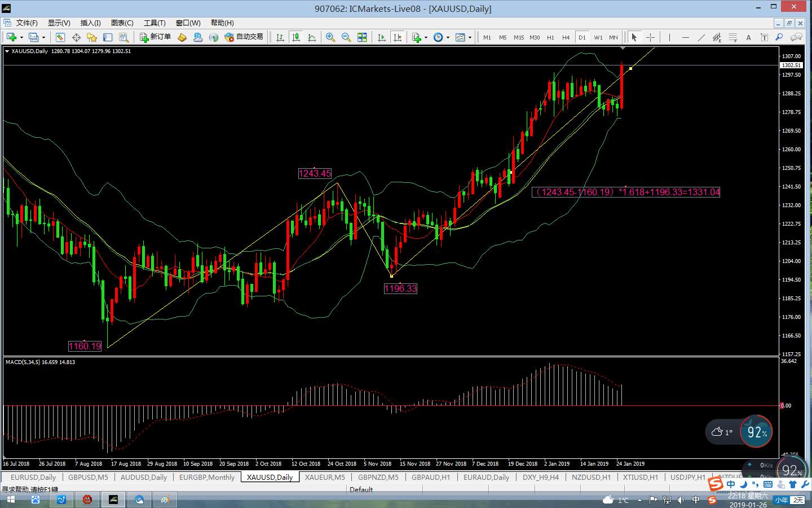Open the MetaTrader taskbar icon
The height and width of the screenshot is (508, 812).
pos(113,500)
